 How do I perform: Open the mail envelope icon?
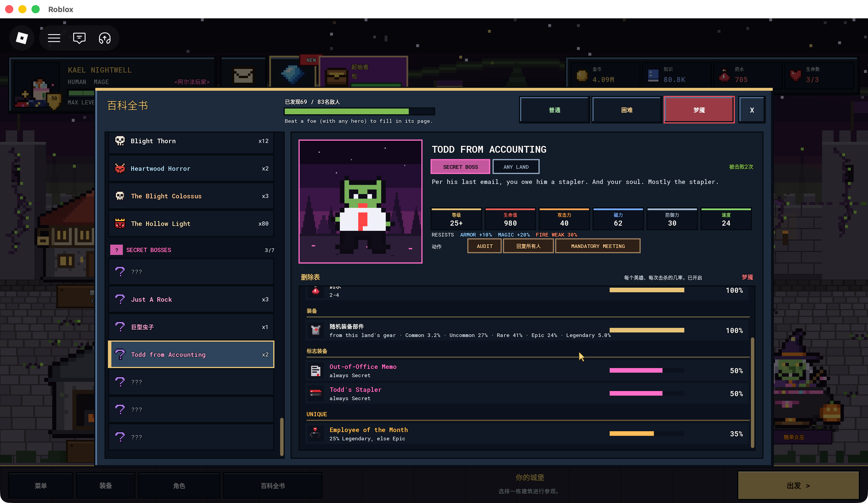(243, 76)
